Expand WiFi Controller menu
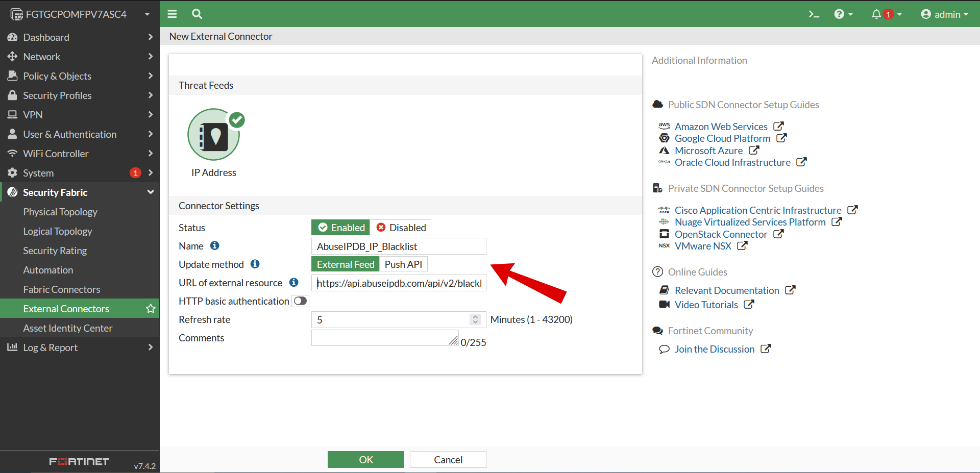 (80, 154)
